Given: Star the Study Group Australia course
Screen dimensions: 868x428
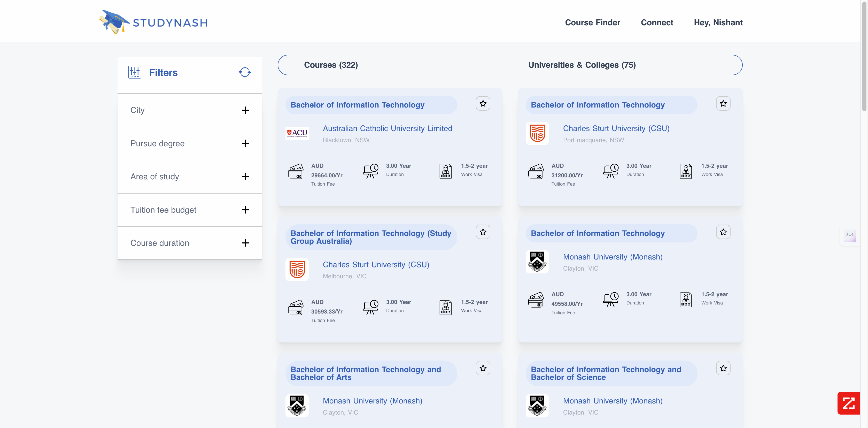Looking at the screenshot, I should pos(483,232).
